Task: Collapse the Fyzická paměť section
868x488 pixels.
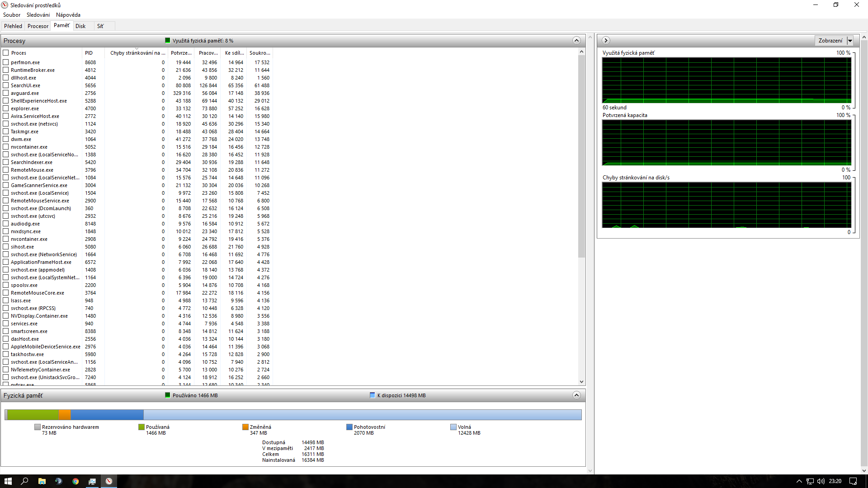Action: coord(576,395)
